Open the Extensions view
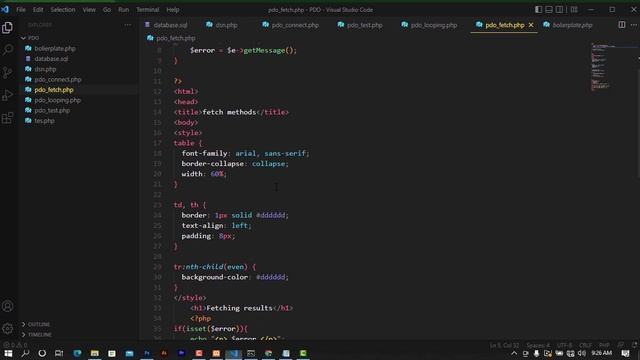 7,118
